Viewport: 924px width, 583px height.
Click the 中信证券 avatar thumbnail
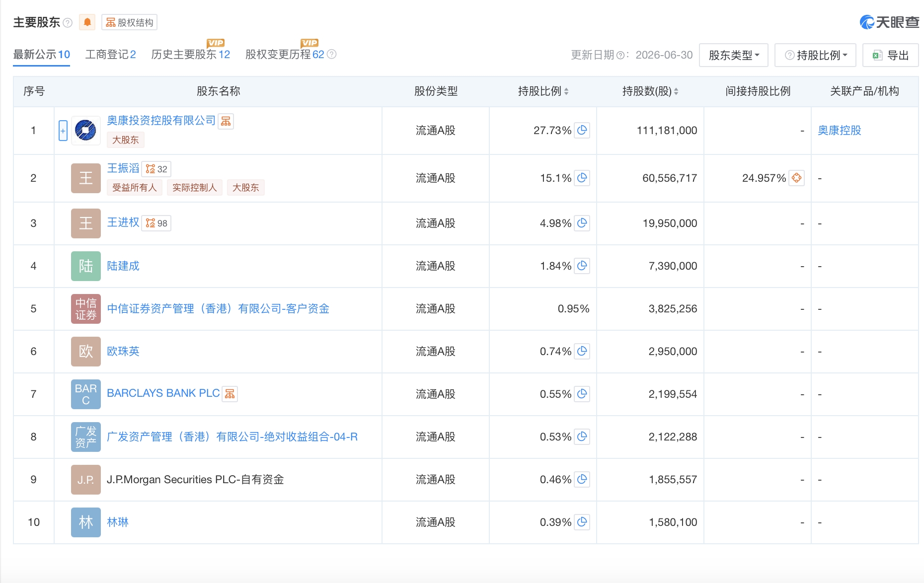click(x=86, y=309)
